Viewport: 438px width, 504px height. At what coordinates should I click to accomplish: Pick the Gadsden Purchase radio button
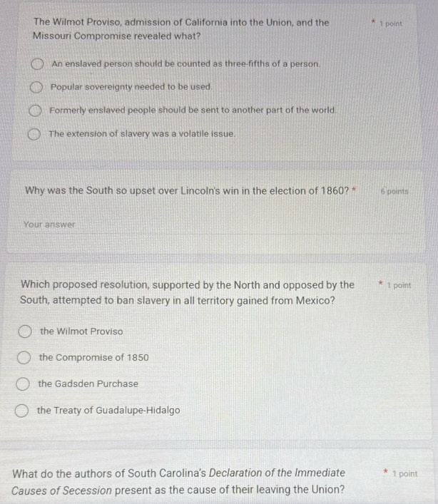click(24, 384)
